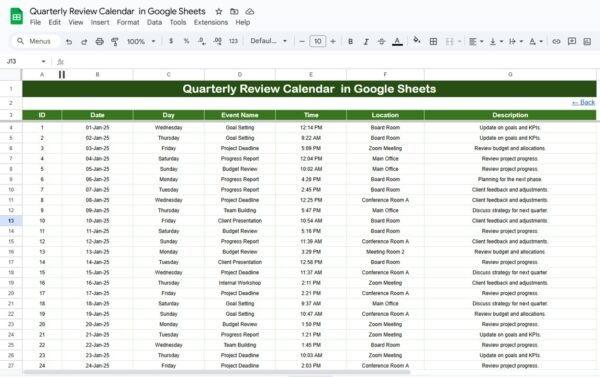Select column G header
This screenshot has width=600, height=377.
(510, 75)
